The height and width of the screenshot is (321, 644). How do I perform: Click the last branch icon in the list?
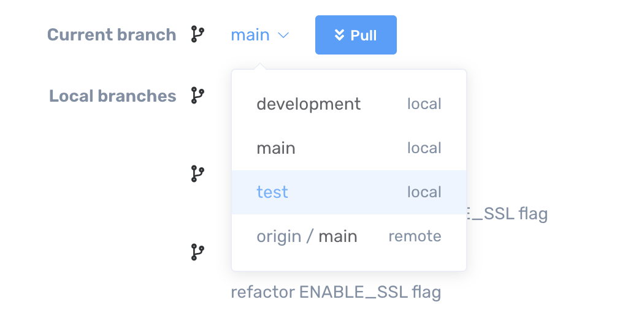tap(197, 251)
